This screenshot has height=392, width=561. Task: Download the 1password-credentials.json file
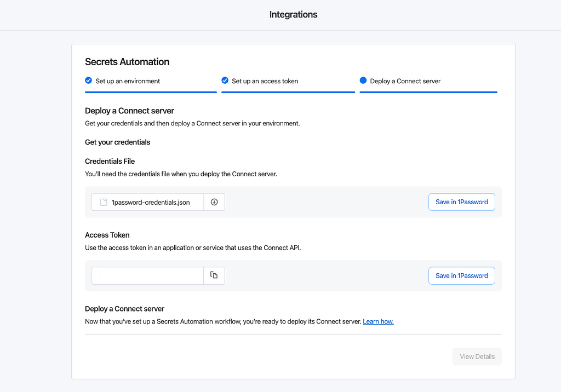point(214,202)
